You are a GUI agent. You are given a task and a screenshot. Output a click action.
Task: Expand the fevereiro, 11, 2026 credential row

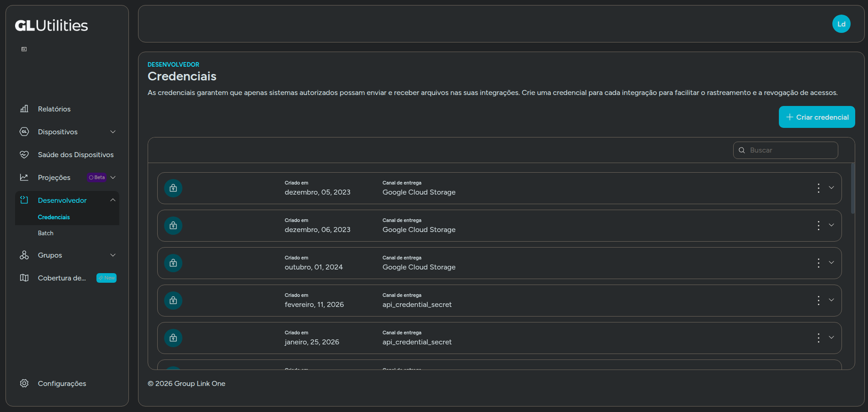tap(831, 300)
